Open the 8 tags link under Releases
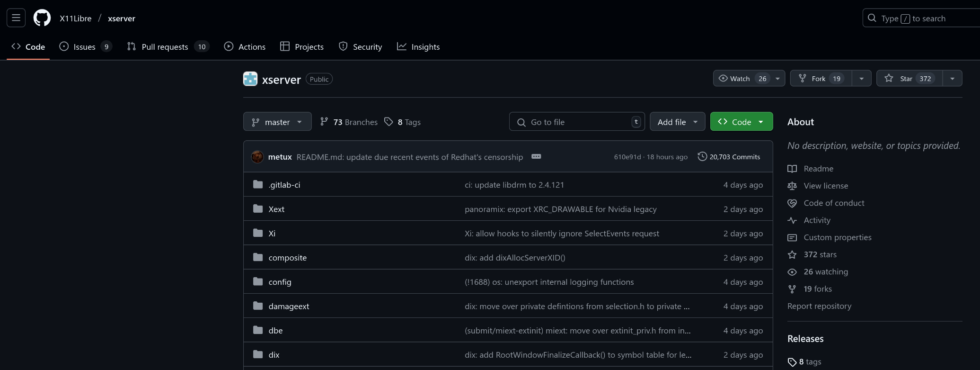The width and height of the screenshot is (980, 370). [804, 361]
